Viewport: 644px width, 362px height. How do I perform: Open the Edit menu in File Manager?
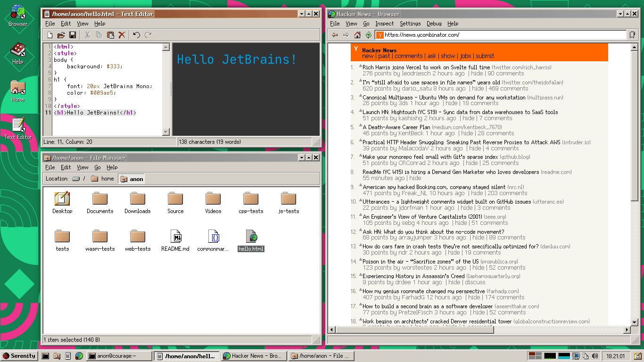point(66,167)
